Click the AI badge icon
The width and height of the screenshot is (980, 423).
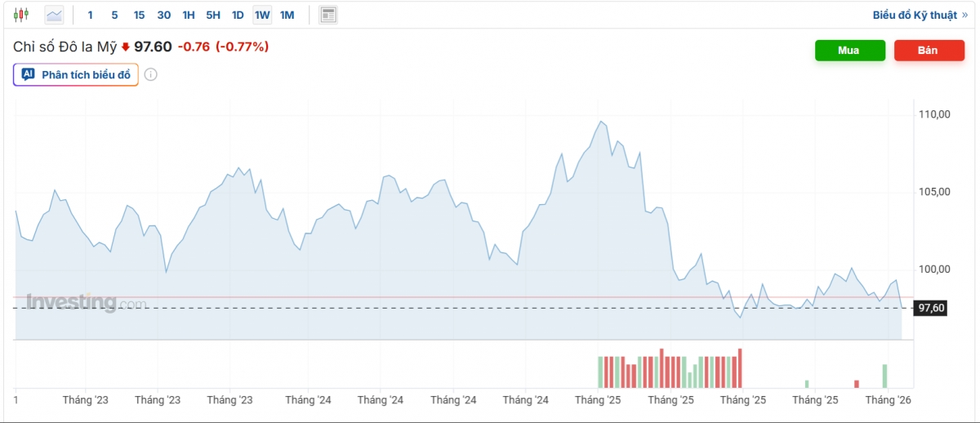click(29, 74)
